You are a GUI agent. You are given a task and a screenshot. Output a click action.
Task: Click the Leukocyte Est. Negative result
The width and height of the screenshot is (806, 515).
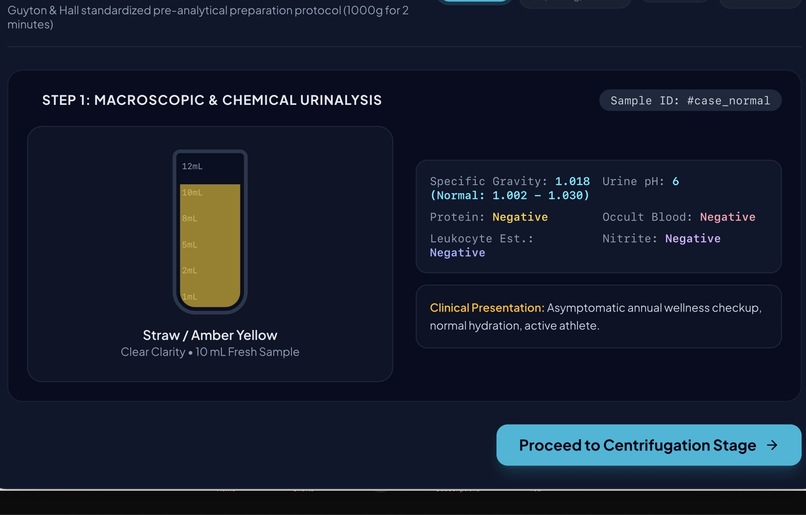click(457, 253)
